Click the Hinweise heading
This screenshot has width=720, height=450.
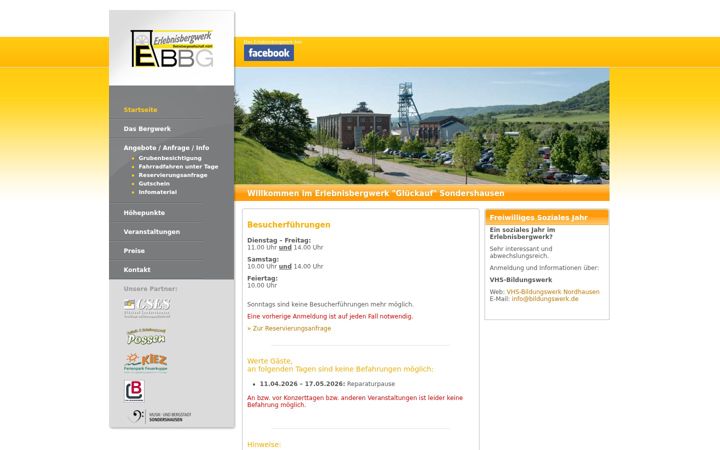[x=264, y=444]
